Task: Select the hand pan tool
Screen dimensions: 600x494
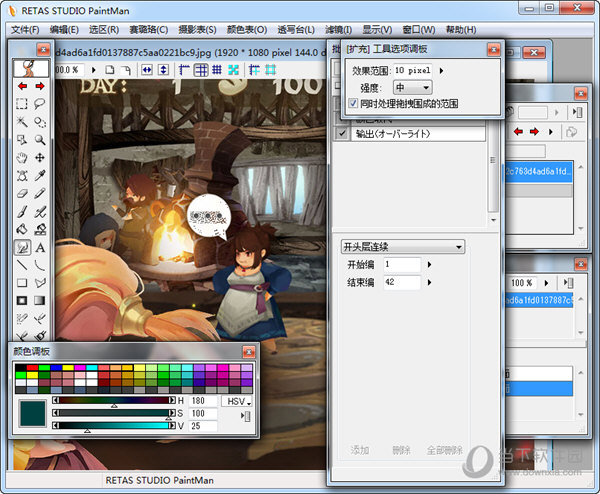Action: tap(22, 158)
